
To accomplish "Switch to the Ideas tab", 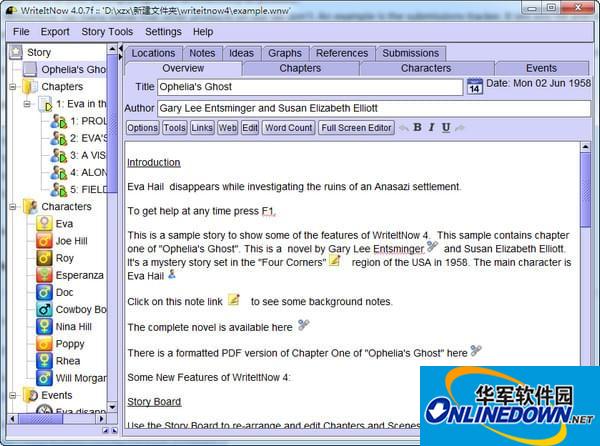I will point(241,53).
